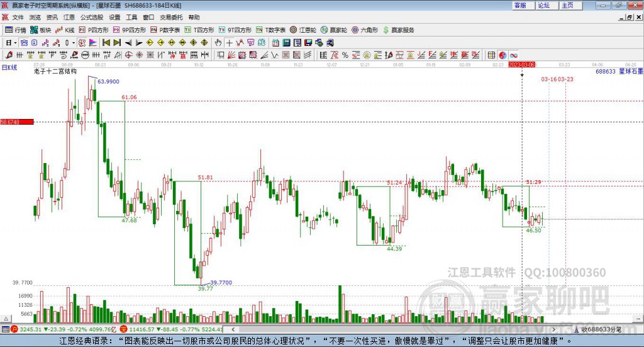Open the 工具 menu
This screenshot has height=347, width=644.
[131, 17]
